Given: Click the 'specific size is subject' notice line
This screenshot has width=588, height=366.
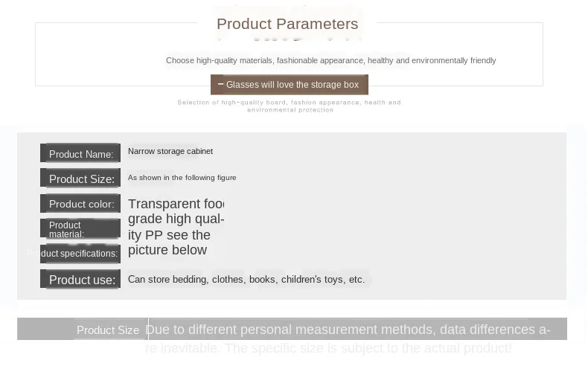Looking at the screenshot, I should click(x=328, y=348).
